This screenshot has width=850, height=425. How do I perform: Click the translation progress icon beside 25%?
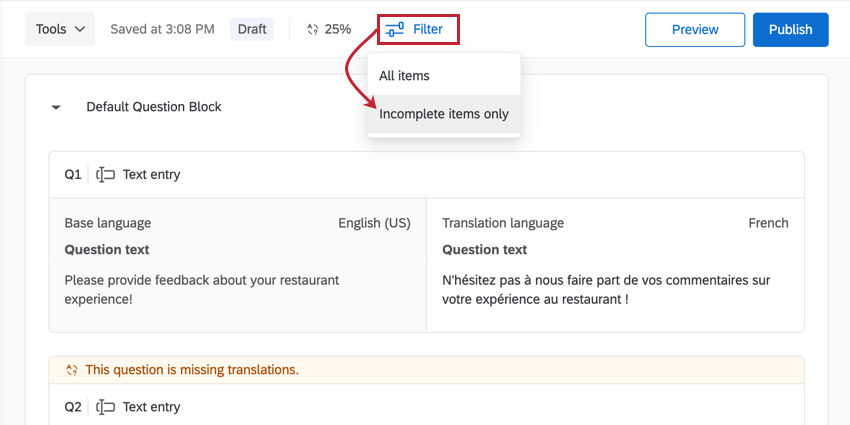[312, 29]
